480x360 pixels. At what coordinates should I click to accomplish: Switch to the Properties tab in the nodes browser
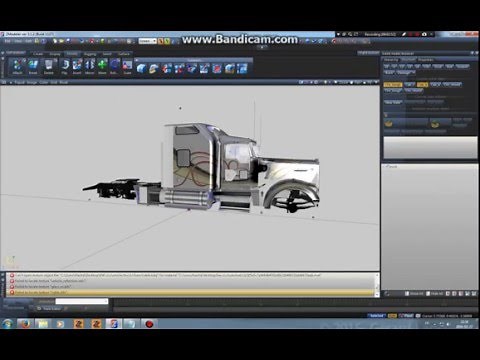(426, 60)
